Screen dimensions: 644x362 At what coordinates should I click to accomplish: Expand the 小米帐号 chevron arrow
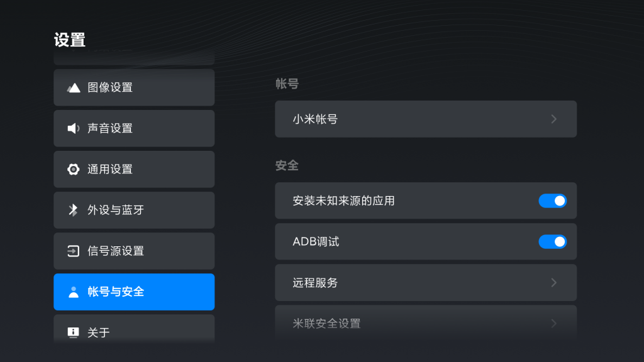click(x=554, y=119)
